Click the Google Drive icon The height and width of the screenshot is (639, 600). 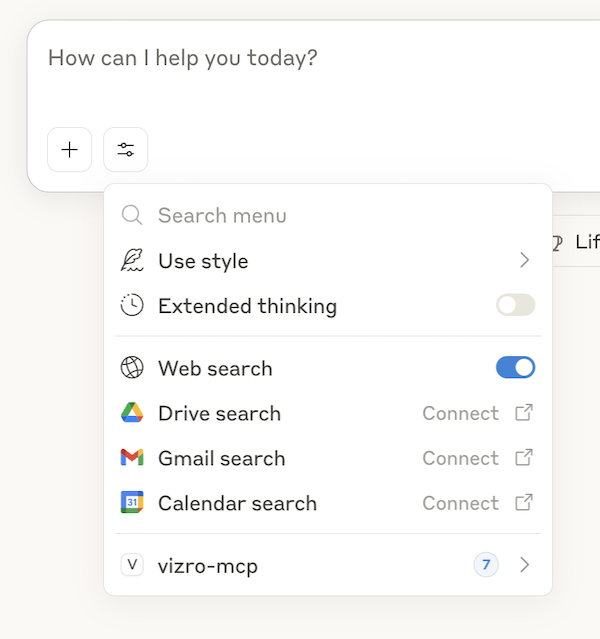pyautogui.click(x=132, y=413)
